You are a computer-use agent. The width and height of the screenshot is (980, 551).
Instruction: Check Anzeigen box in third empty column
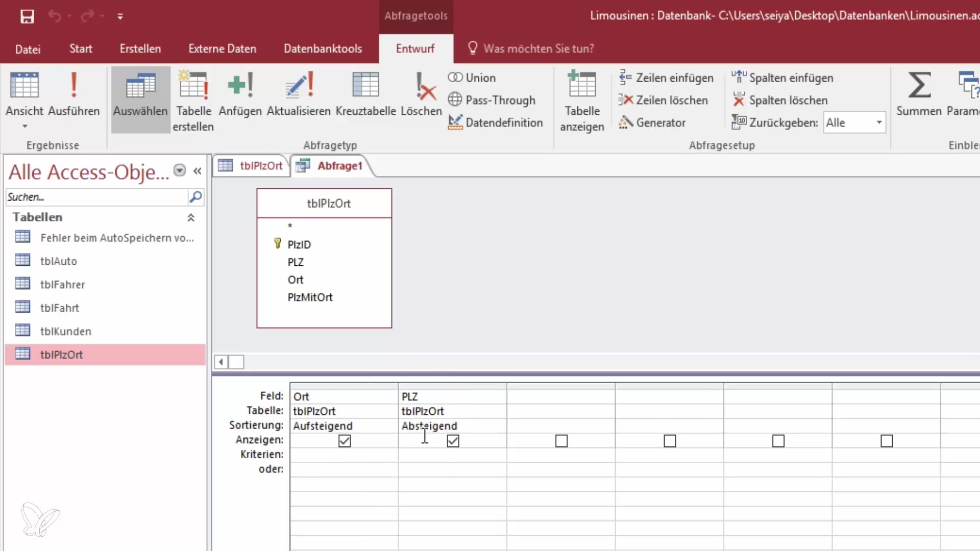point(561,441)
